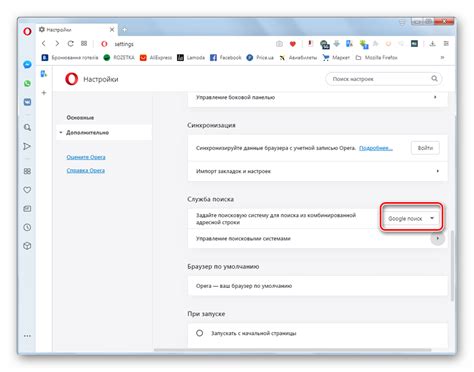Select 'Запускать с начальной страницы' radio button
This screenshot has width=474, height=372.
click(199, 333)
